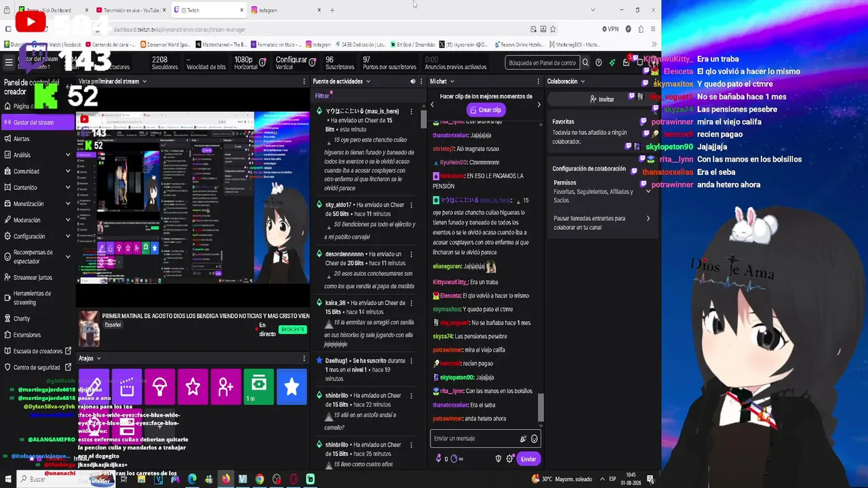The height and width of the screenshot is (488, 868).
Task: Run the green 1m ad shortcut tile
Action: point(259,386)
